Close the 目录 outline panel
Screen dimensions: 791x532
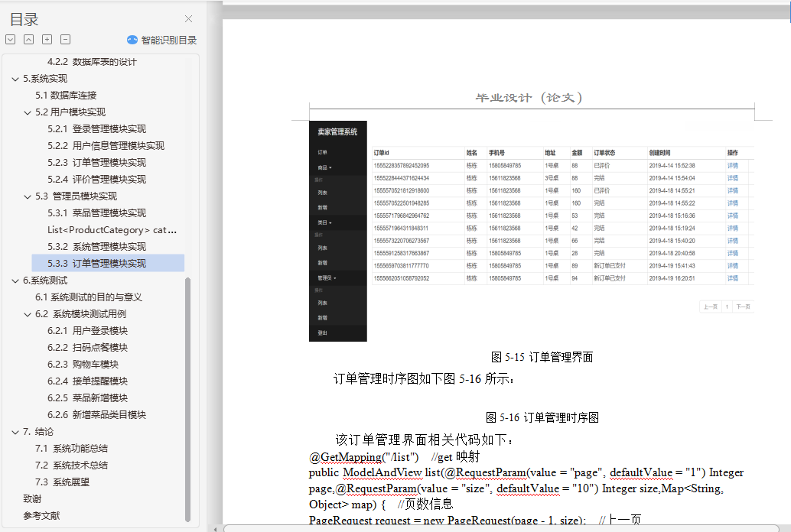tap(189, 19)
